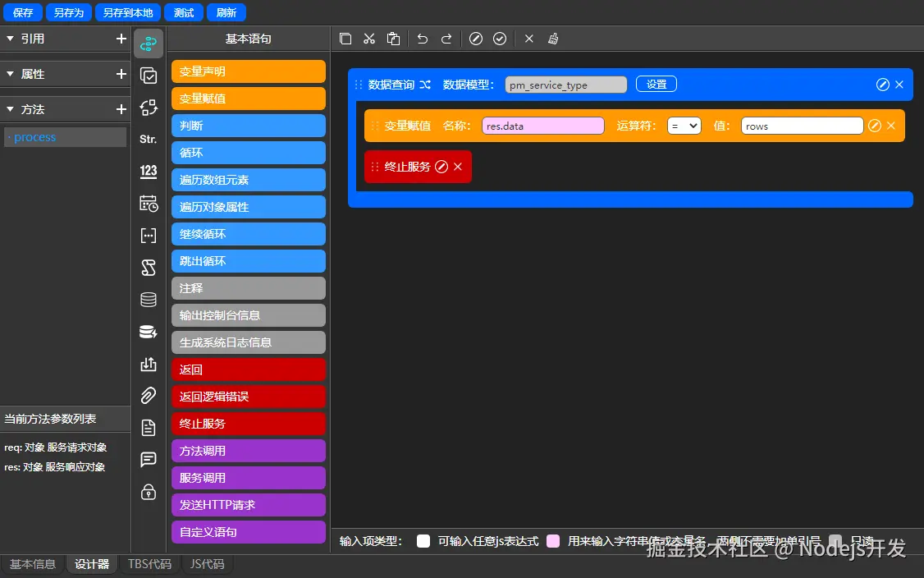The width and height of the screenshot is (924, 578).
Task: Switch to the JS代码 tab
Action: coord(207,564)
